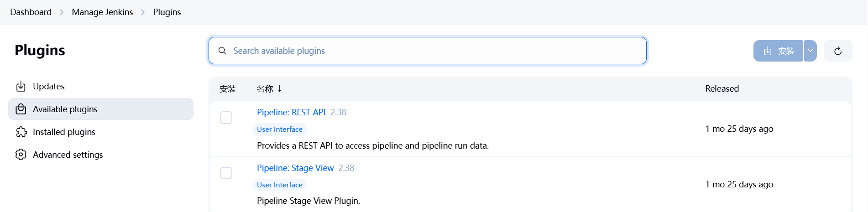The image size is (868, 212).
Task: Click the Advanced settings gear icon
Action: pyautogui.click(x=21, y=155)
